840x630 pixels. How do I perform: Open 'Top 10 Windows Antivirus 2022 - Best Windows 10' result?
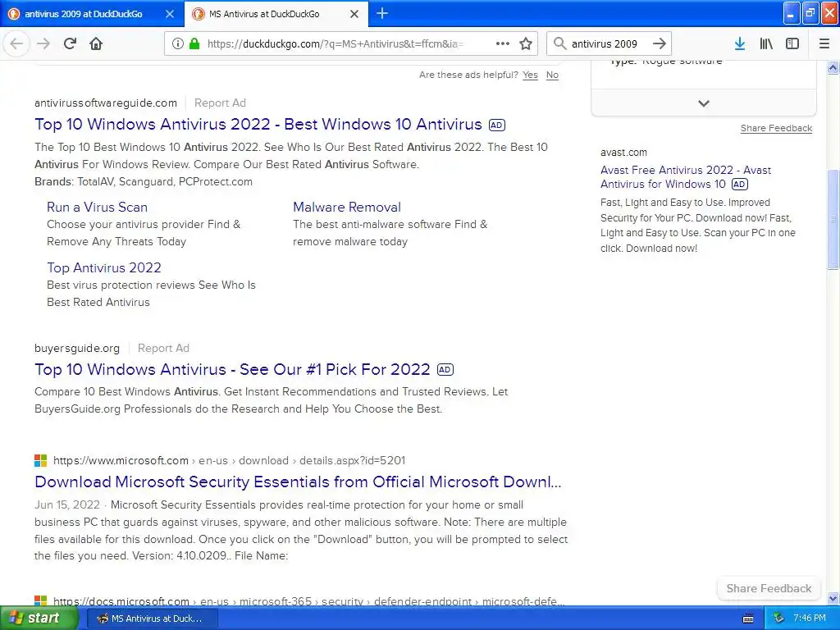pos(258,125)
